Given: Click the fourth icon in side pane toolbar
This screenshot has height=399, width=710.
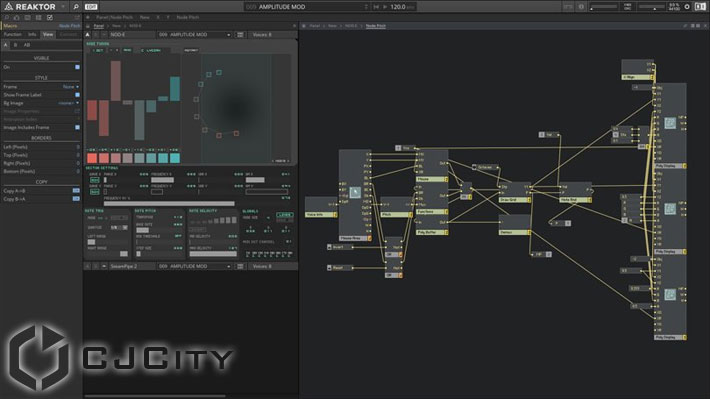Looking at the screenshot, I should click(38, 17).
